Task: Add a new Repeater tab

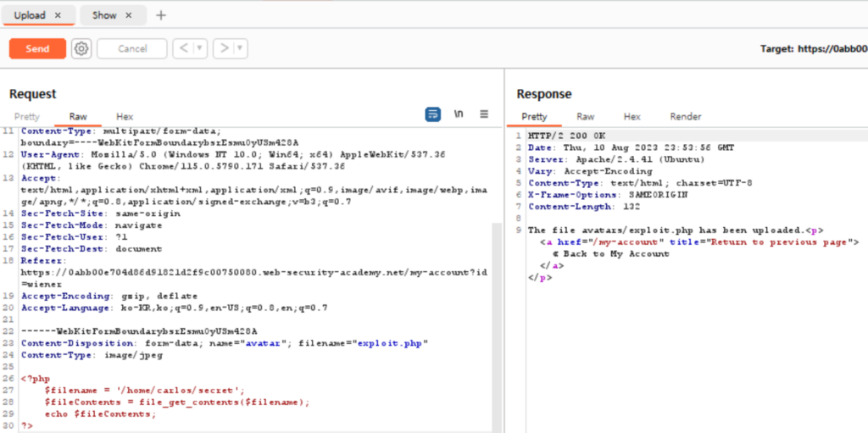Action: pyautogui.click(x=160, y=15)
